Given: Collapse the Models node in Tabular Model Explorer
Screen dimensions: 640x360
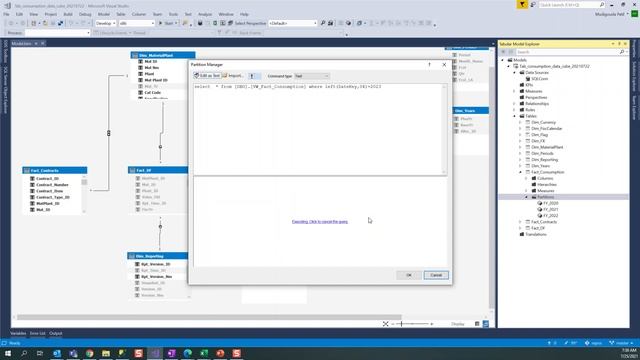Looking at the screenshot, I should [x=503, y=60].
